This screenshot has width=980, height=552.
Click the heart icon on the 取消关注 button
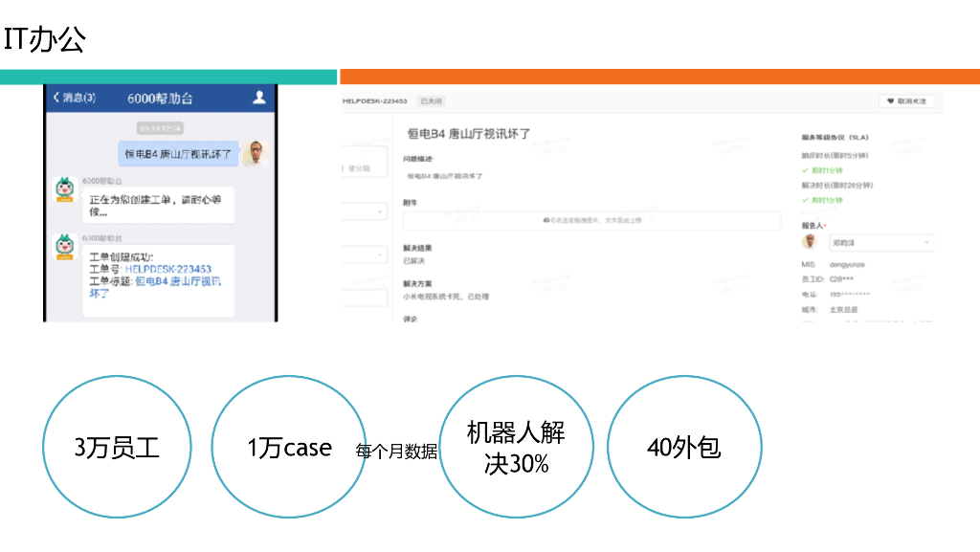point(888,100)
